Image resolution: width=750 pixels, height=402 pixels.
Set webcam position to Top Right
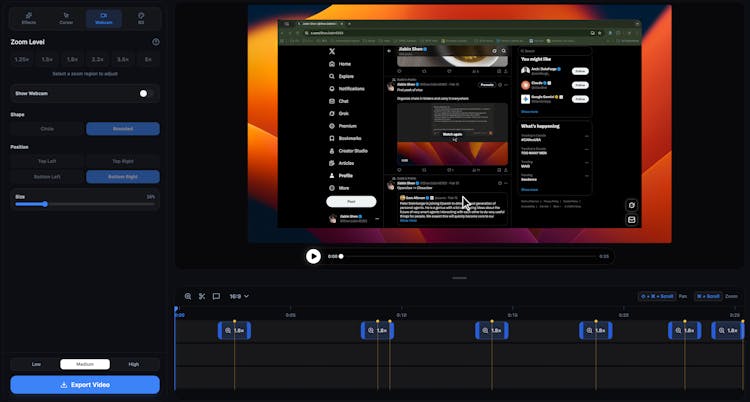[122, 161]
